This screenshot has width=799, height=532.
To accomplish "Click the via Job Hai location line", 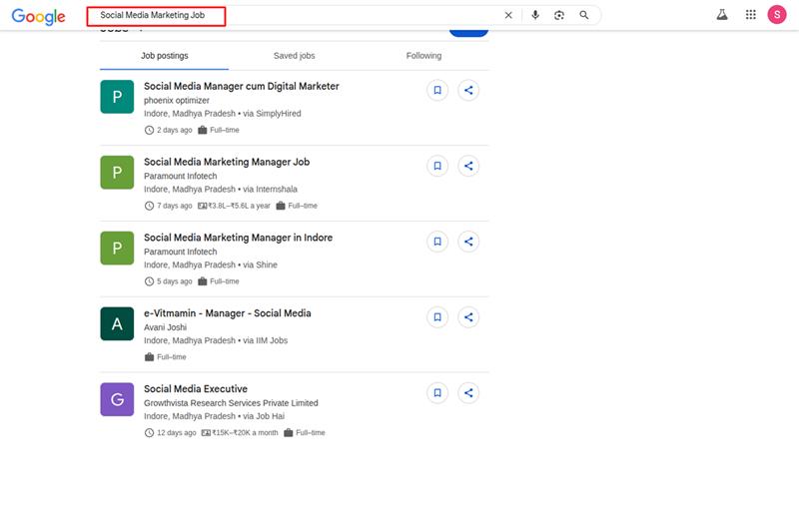I will click(x=214, y=416).
